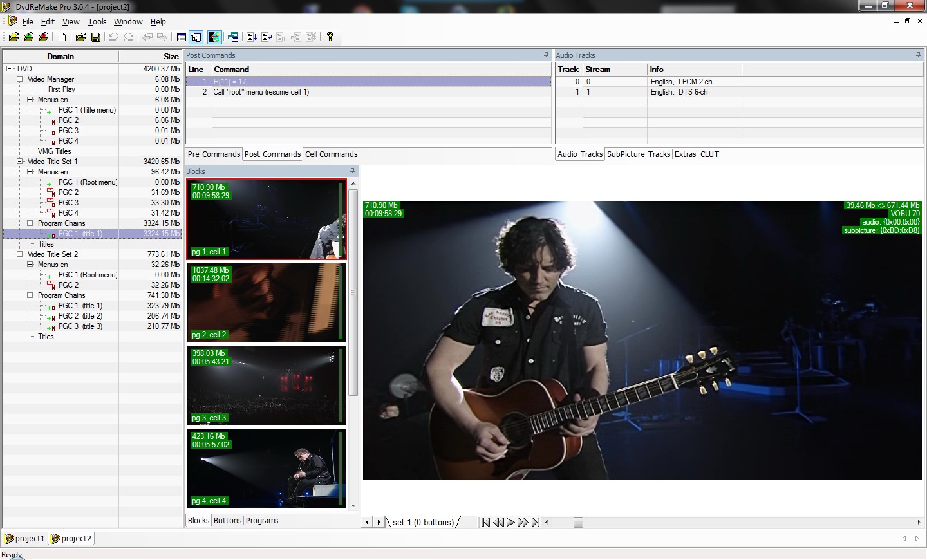Viewport: 927px width, 560px height.
Task: Click the preview position slider thumb
Action: click(578, 523)
